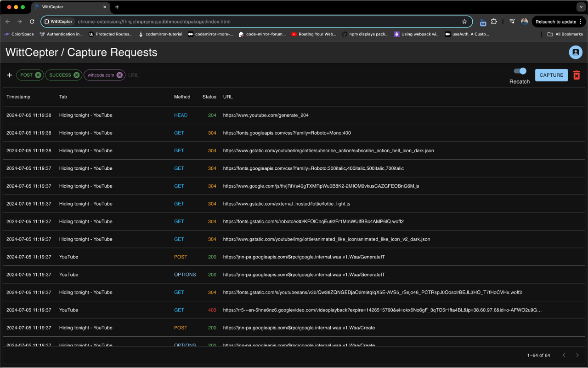588x368 pixels.
Task: Select the HEAD request row to youtube.com/generate_204
Action: coord(294,115)
